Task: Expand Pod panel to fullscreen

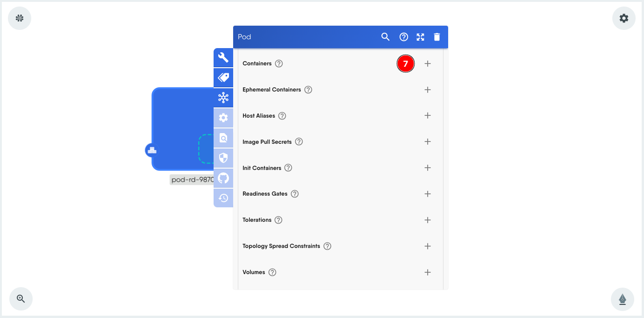Action: point(420,37)
